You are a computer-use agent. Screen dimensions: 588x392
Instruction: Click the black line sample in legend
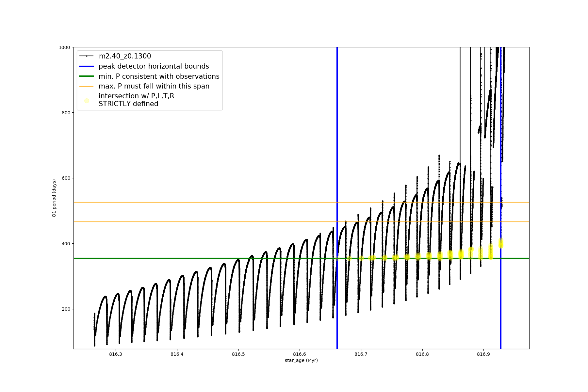pyautogui.click(x=87, y=56)
